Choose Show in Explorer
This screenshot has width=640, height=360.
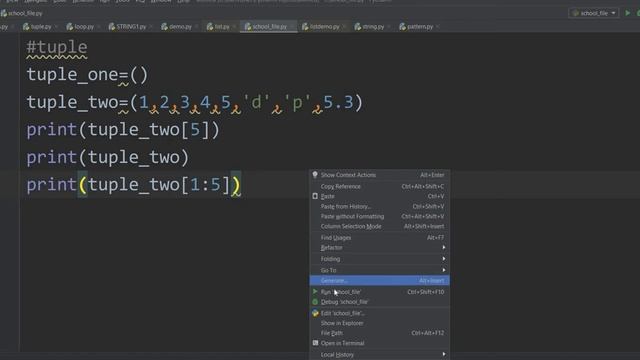[x=380, y=323]
